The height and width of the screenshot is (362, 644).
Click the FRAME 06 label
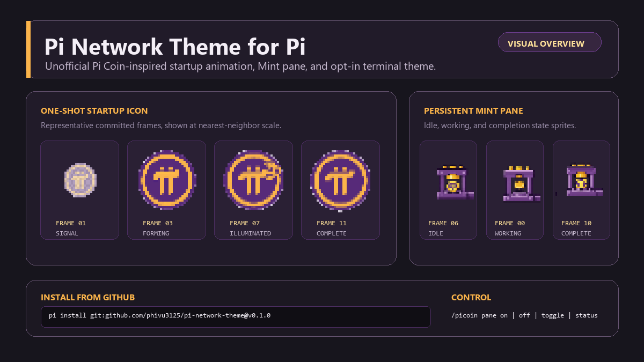click(x=443, y=223)
